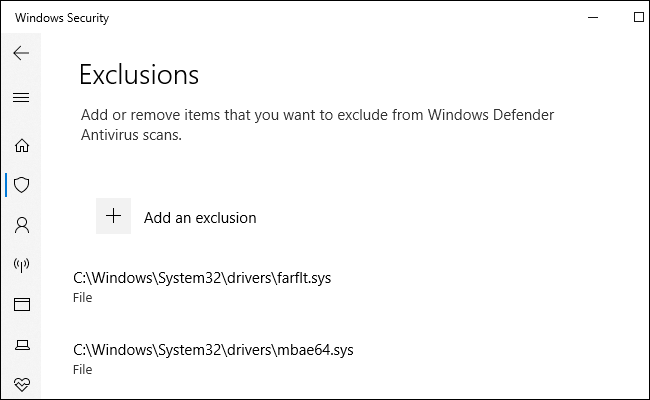Open Device security laptop icon
Viewport: 650px width, 400px height.
click(x=21, y=345)
